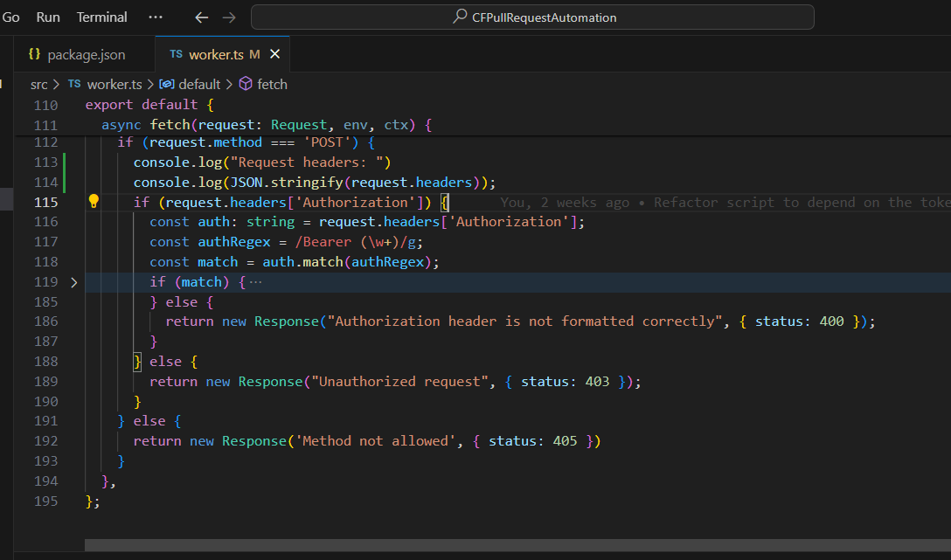This screenshot has width=951, height=560.
Task: Open the Run menu
Action: tap(49, 17)
